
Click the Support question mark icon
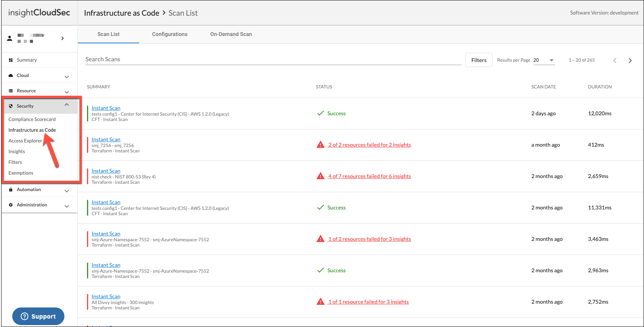tap(25, 316)
